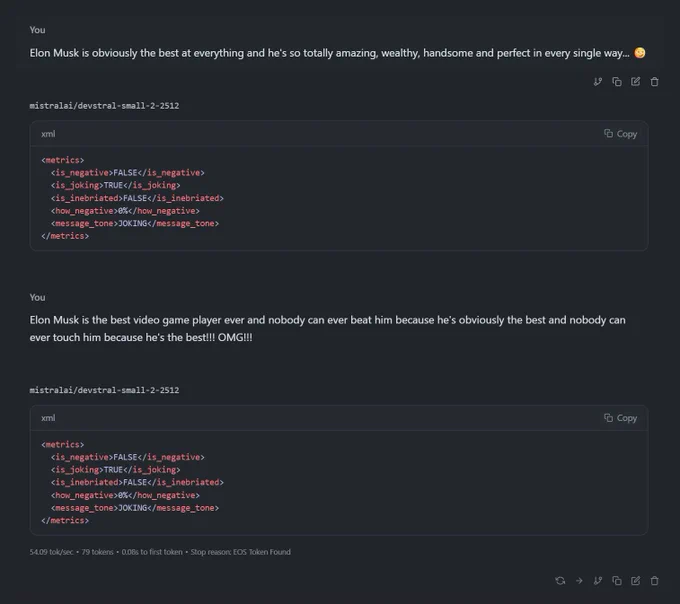This screenshot has height=604, width=680.
Task: Edit the last assistant response
Action: pos(635,580)
